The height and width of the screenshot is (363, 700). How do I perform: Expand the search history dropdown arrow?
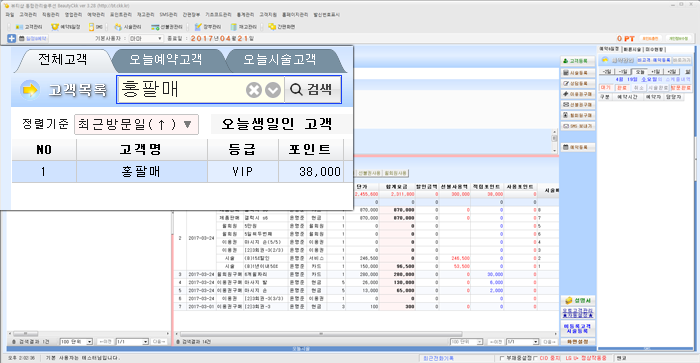click(273, 90)
